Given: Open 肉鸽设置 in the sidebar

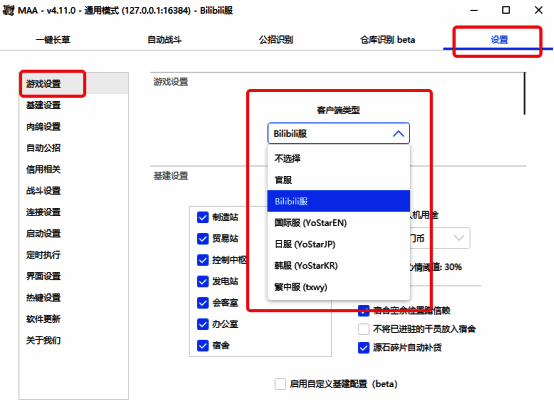Looking at the screenshot, I should [x=73, y=126].
